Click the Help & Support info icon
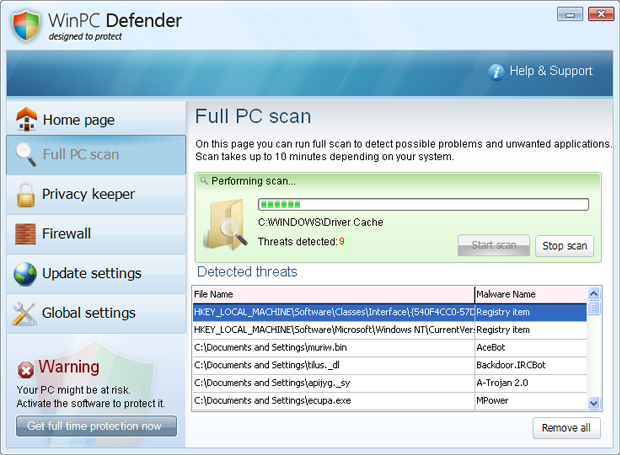The image size is (620, 455). click(x=496, y=72)
